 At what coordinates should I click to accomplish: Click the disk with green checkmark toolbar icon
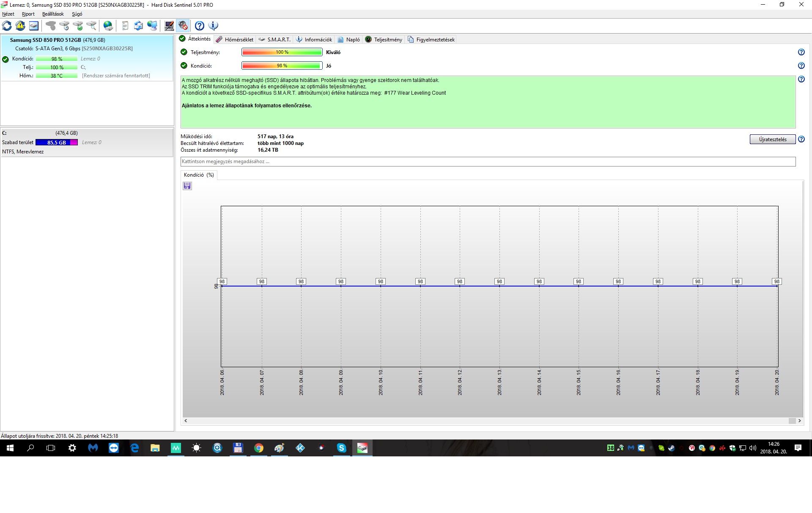(x=78, y=26)
